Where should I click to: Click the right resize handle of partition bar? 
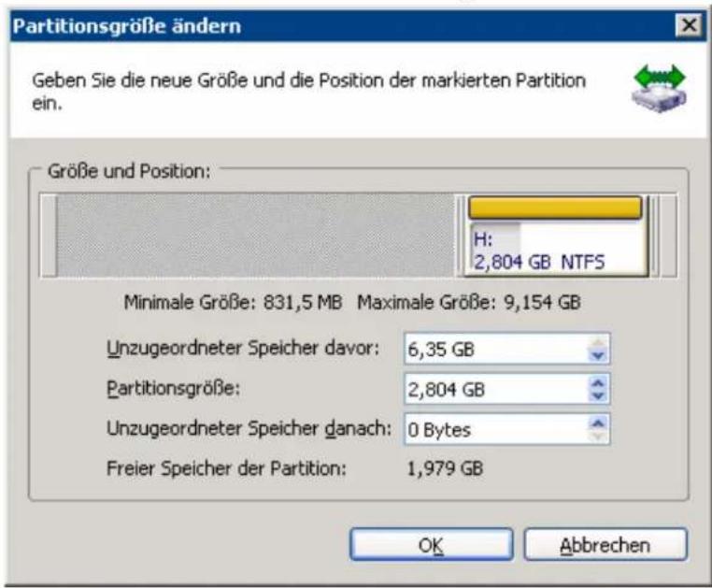[x=654, y=236]
